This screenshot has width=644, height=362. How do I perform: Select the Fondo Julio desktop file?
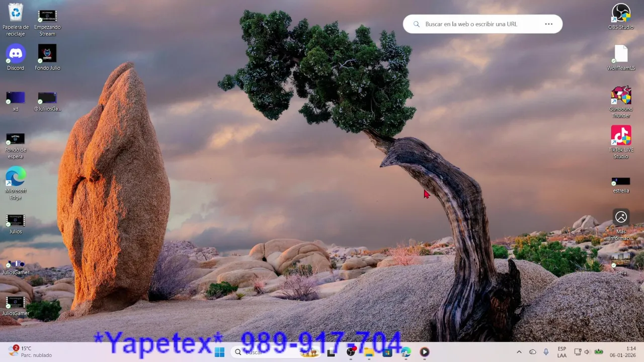click(x=47, y=57)
